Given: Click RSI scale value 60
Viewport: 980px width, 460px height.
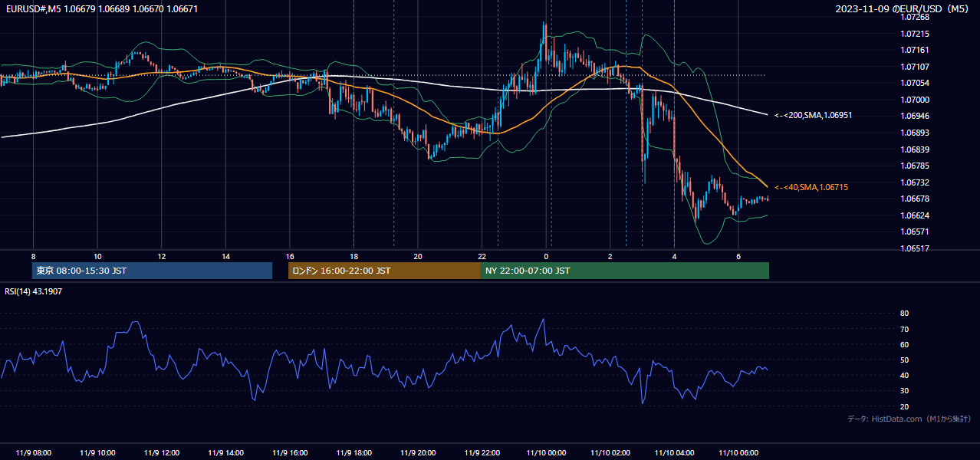Looking at the screenshot, I should (905, 344).
